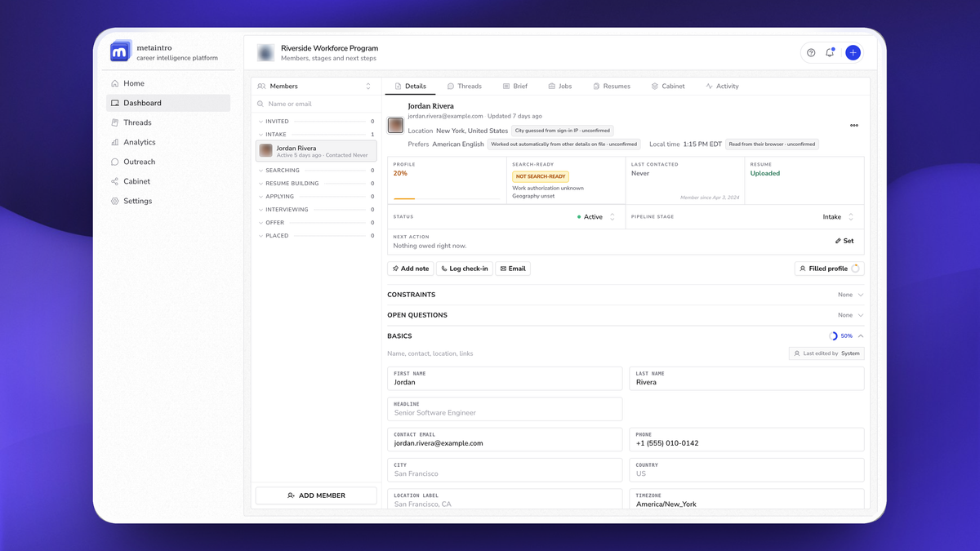Click the Uploaded resume status
980x551 pixels.
(765, 173)
